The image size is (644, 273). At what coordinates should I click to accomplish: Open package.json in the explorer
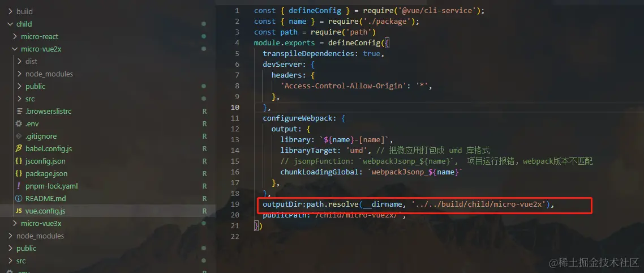pos(46,173)
